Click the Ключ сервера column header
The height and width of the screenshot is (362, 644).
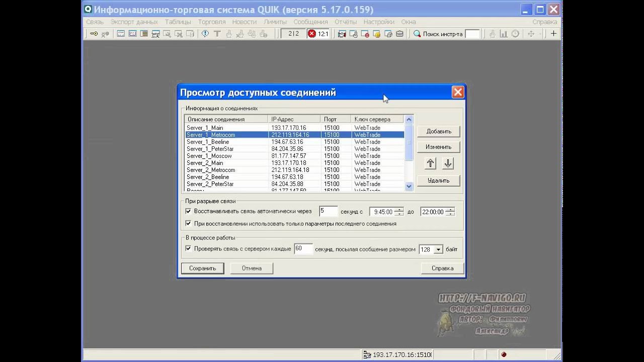[x=377, y=119]
